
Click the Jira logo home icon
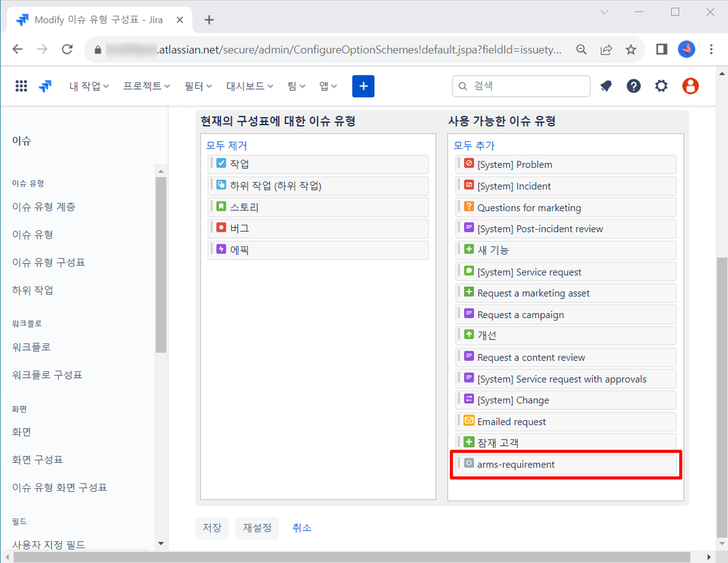coord(45,86)
